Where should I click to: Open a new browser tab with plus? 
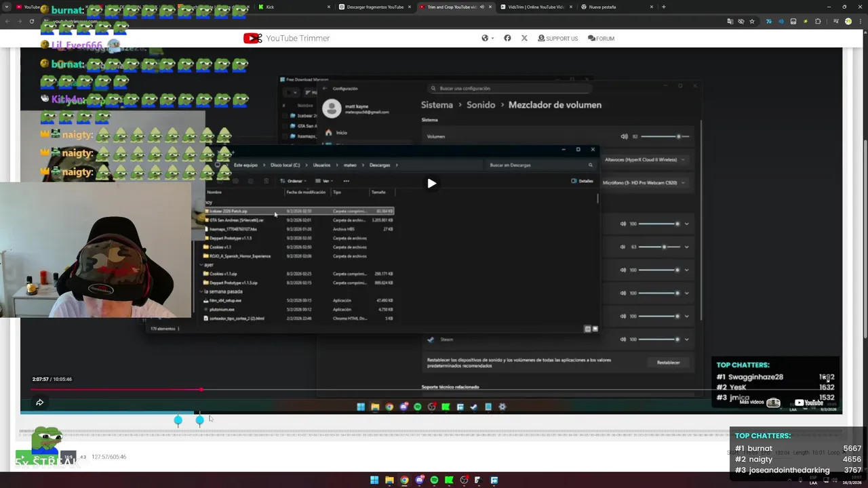[x=663, y=7]
